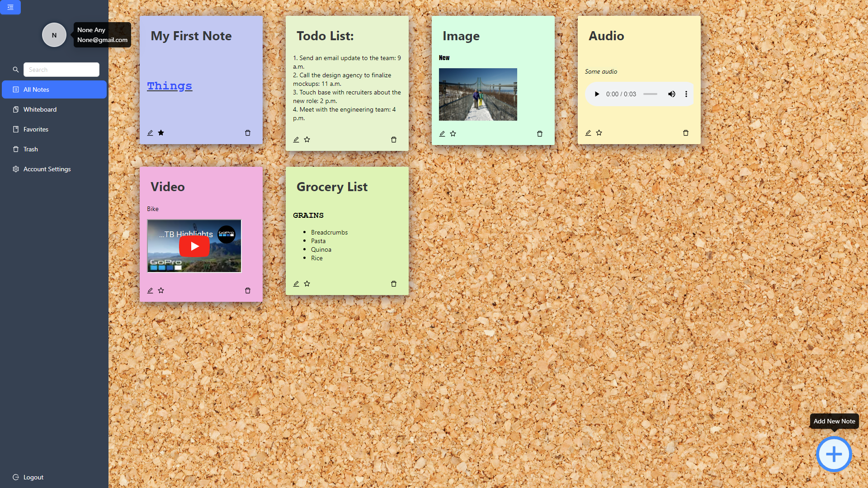Mute the audio player volume

[x=671, y=94]
